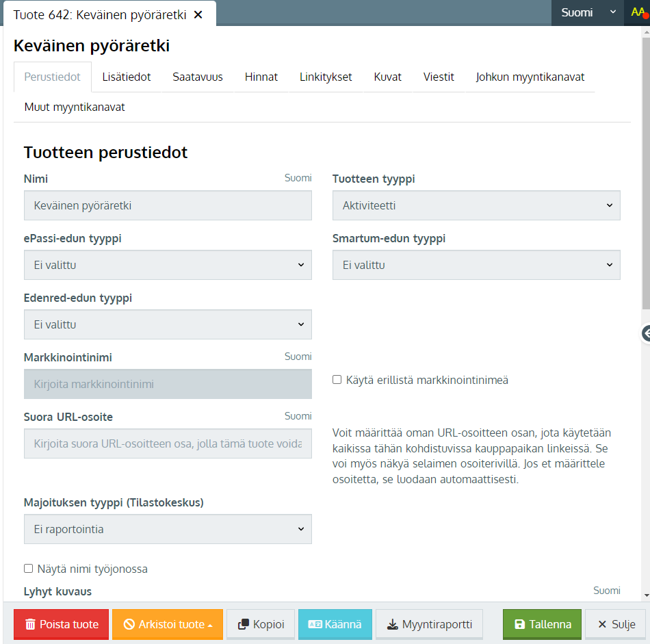Close the Tuote 642 tab with X
Screen dimensions: 650x644
198,14
